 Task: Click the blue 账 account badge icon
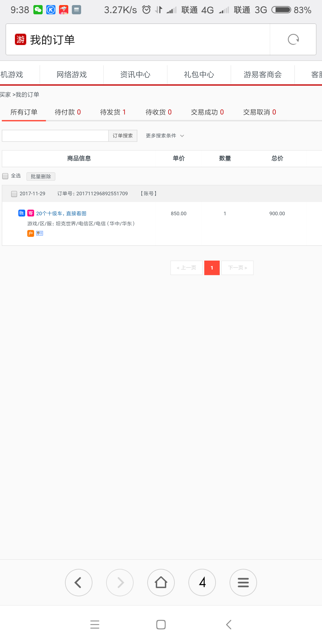click(x=22, y=213)
